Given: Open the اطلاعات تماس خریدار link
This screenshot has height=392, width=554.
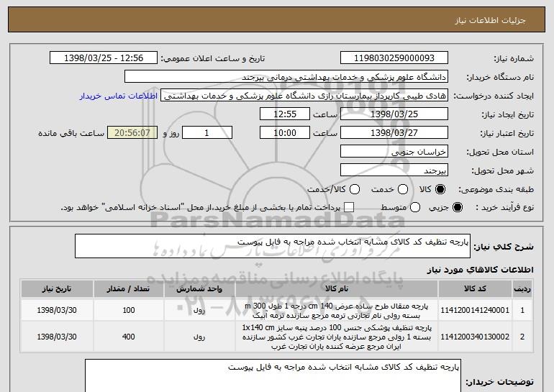Looking at the screenshot, I should [119, 96].
